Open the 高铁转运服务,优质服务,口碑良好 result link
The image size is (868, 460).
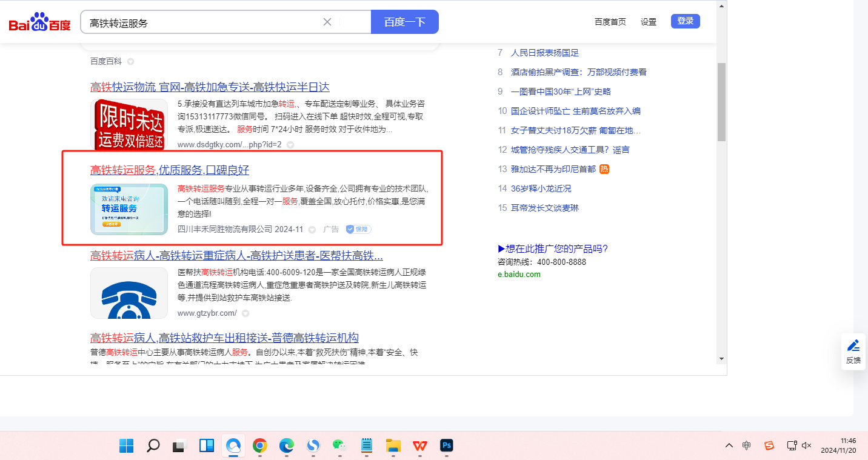click(x=170, y=170)
